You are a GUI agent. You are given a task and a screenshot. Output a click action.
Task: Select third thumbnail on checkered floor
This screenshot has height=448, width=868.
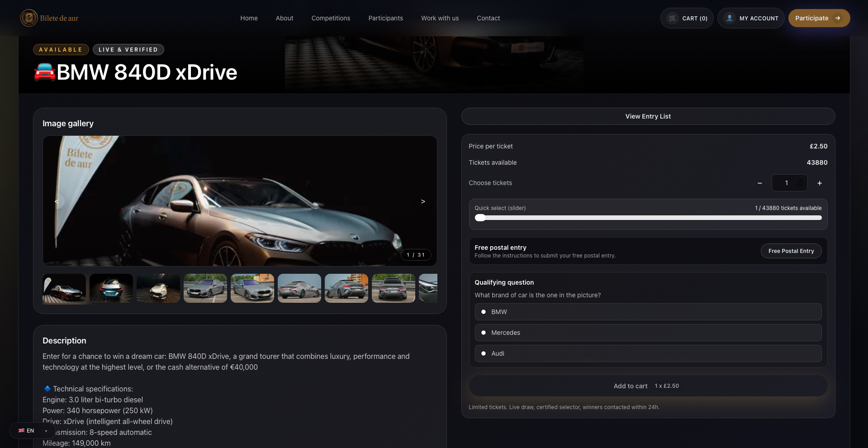pos(158,288)
